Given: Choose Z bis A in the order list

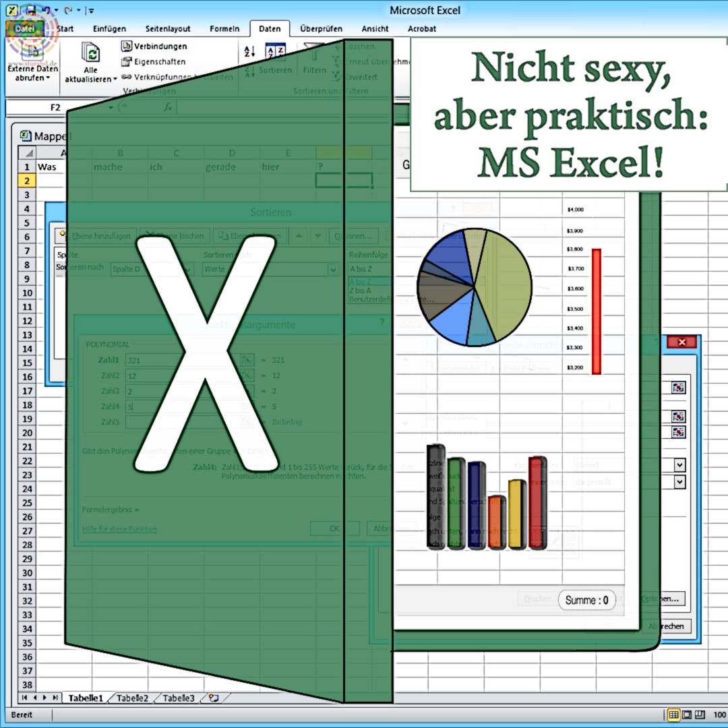Looking at the screenshot, I should (x=360, y=290).
